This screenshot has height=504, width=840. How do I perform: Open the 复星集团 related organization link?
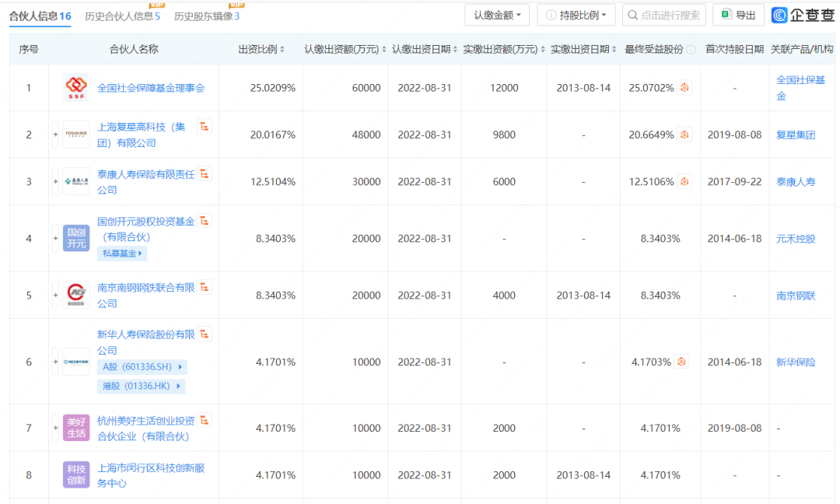796,135
